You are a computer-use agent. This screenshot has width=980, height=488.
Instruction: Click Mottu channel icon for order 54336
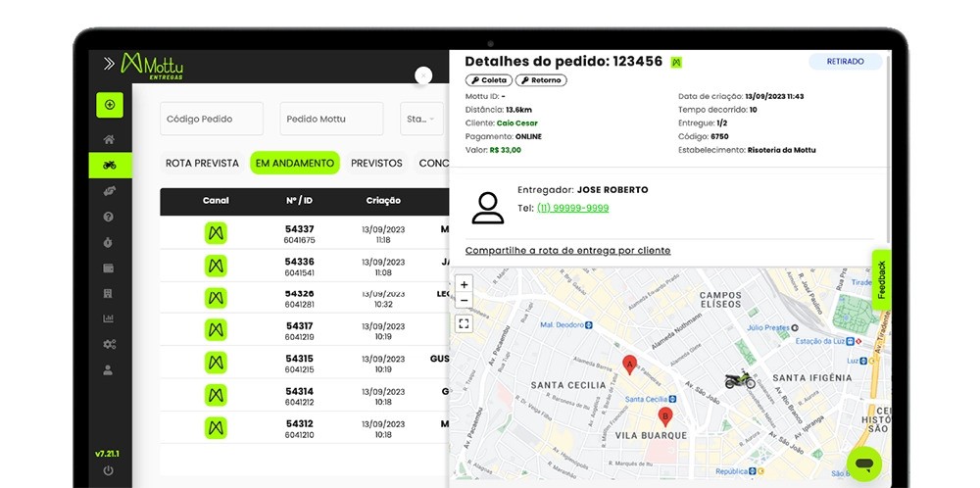pyautogui.click(x=216, y=266)
